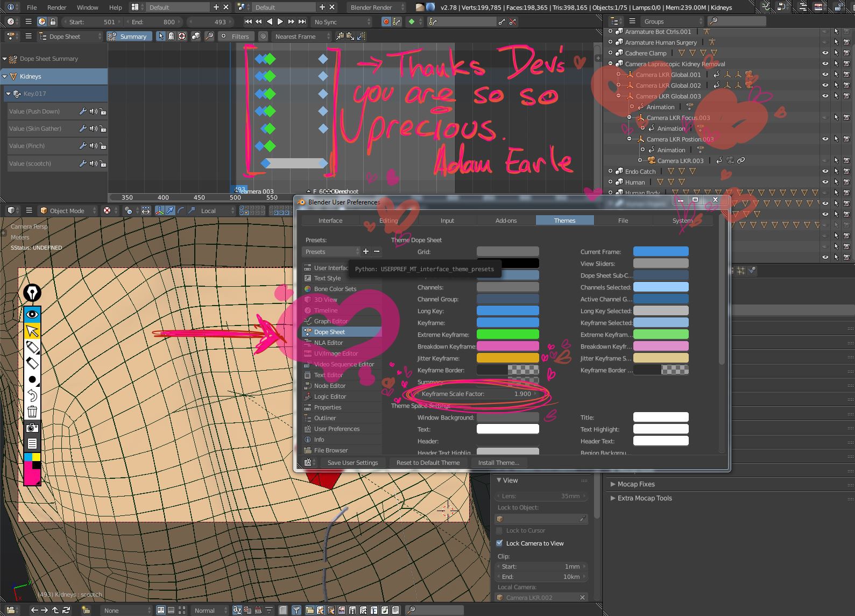
Task: Expand the Mocap Fixes panel
Action: tap(636, 484)
